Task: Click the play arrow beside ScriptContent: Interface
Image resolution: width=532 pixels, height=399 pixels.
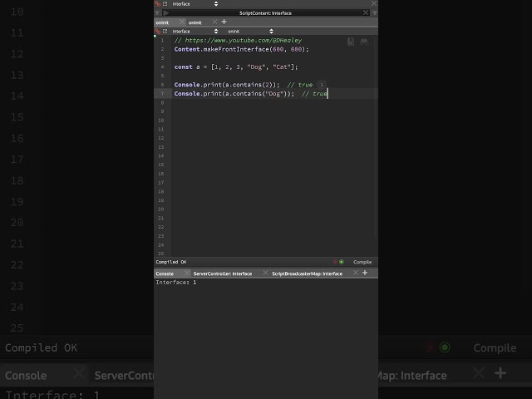Action: coord(166,13)
